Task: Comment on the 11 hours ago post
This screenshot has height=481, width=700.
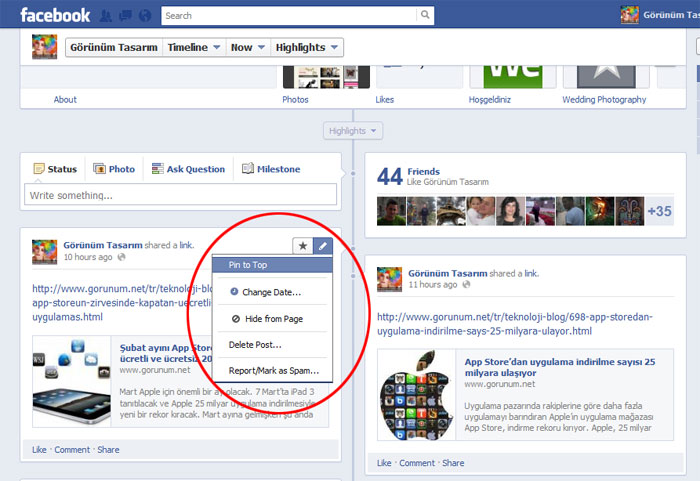Action: 417,463
